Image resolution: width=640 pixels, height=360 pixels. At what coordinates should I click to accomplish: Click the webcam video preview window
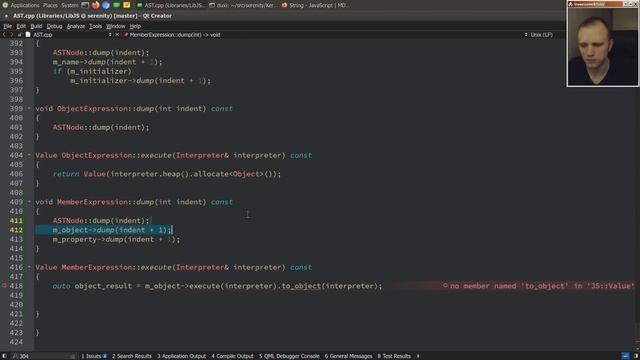(602, 43)
